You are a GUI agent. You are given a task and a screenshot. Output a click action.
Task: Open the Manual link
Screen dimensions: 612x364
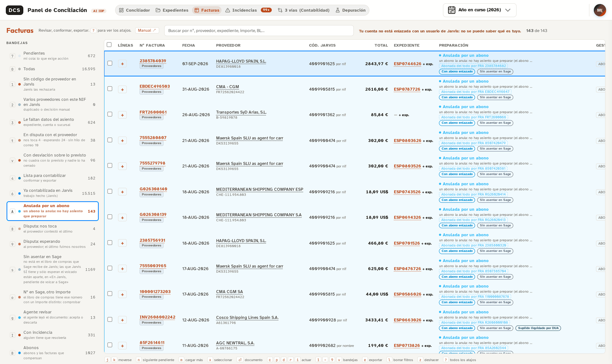tap(147, 31)
